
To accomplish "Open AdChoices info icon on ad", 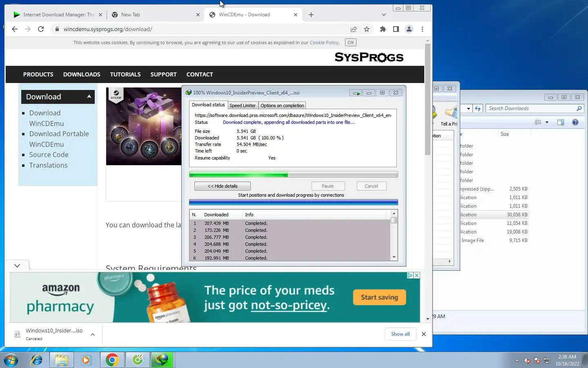I will pos(410,276).
